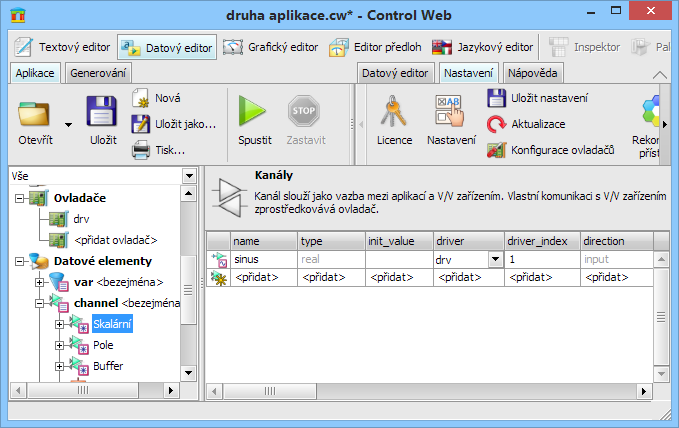
Task: Switch to the Generování tab
Action: [98, 73]
